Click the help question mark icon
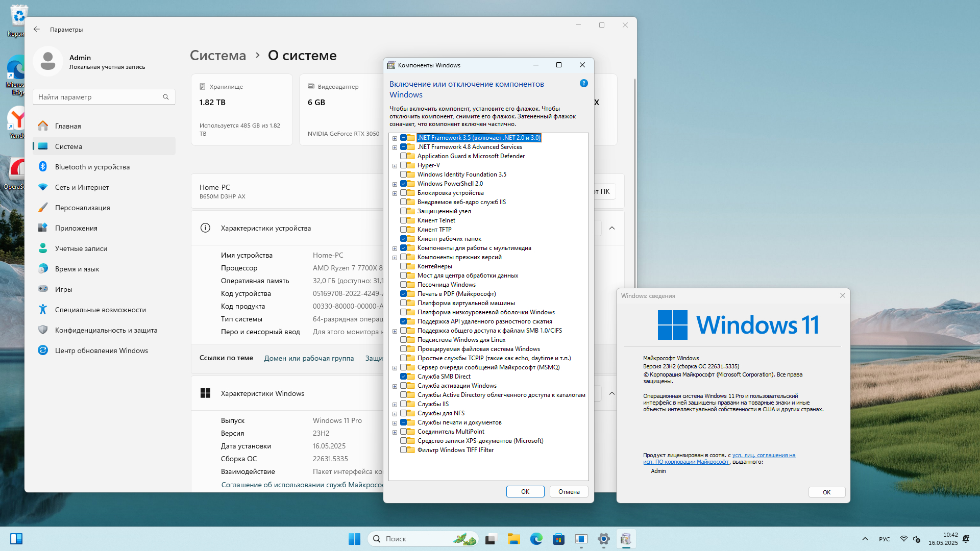 [584, 83]
